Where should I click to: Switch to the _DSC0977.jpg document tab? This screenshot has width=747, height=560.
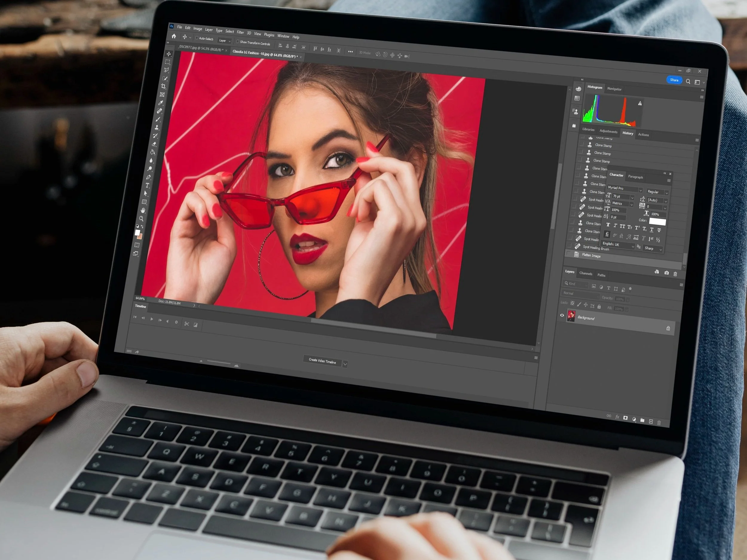point(200,48)
